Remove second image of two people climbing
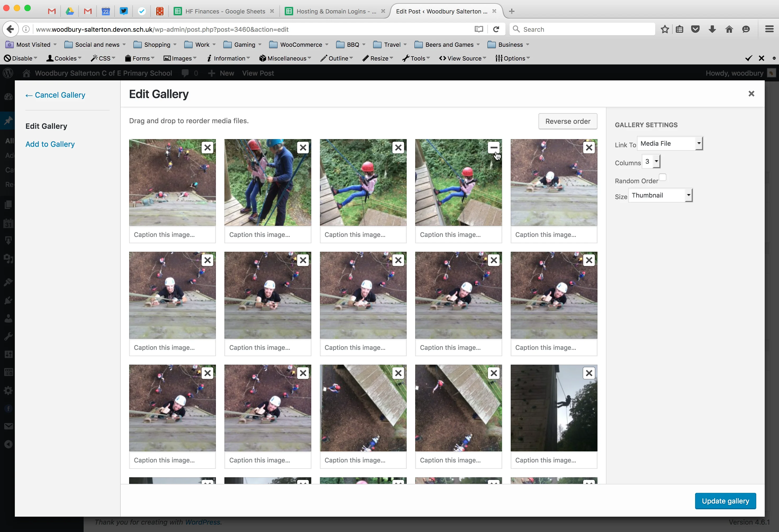 pyautogui.click(x=303, y=147)
